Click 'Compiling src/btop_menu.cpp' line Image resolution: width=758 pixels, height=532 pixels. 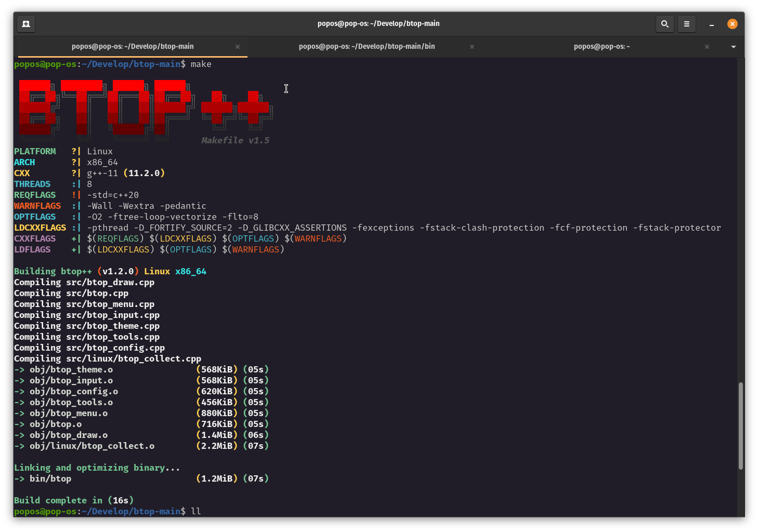84,304
